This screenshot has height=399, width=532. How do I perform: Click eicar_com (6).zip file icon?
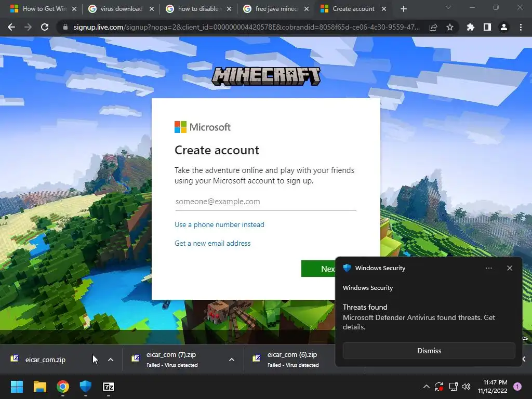pos(257,358)
